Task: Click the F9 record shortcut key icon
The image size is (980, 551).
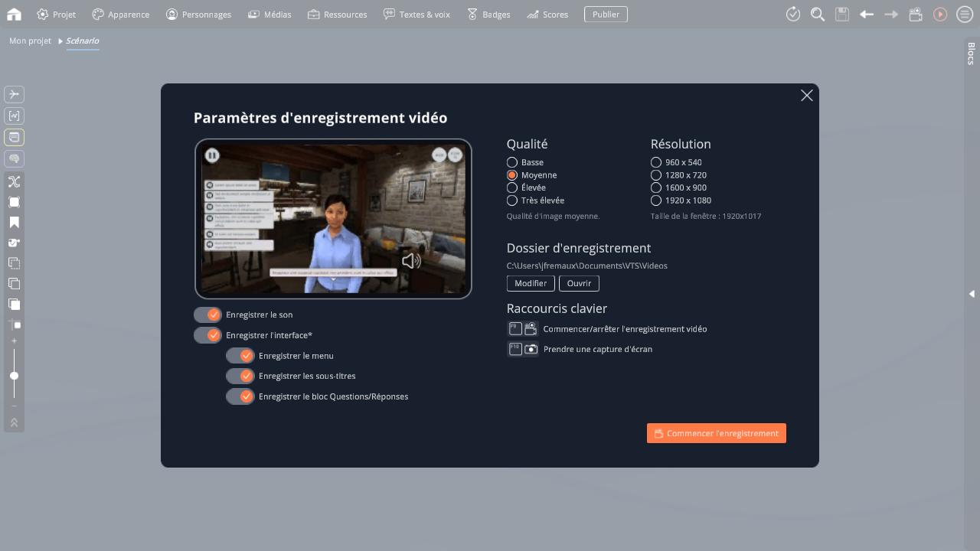Action: pos(515,329)
